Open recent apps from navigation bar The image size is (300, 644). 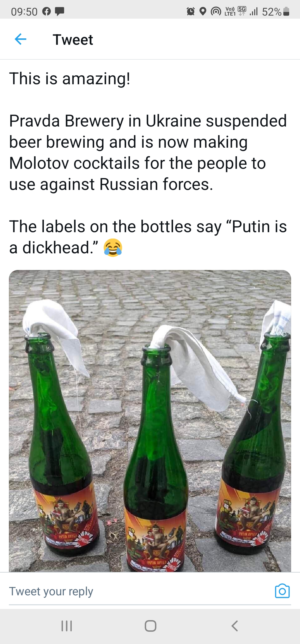point(67,626)
